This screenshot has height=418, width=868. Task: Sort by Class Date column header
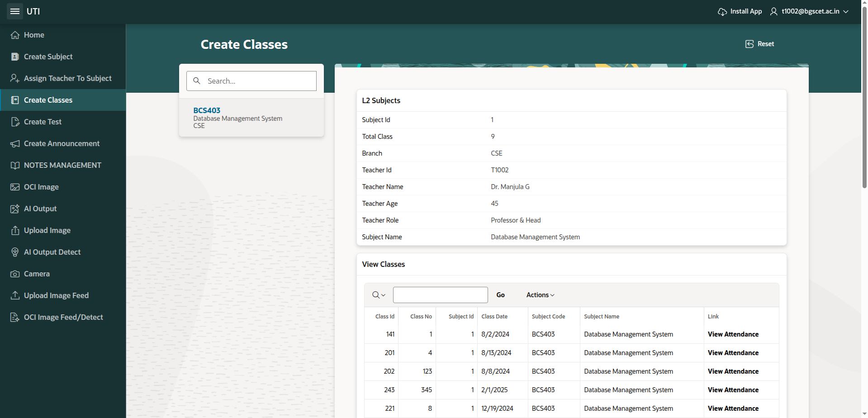coord(494,317)
